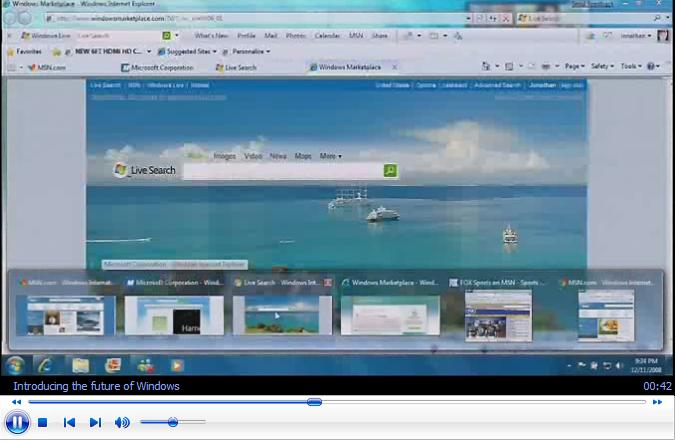Click the taskbar clock showing 12/11/2008
Viewport: 676px width, 442px height.
[646, 365]
